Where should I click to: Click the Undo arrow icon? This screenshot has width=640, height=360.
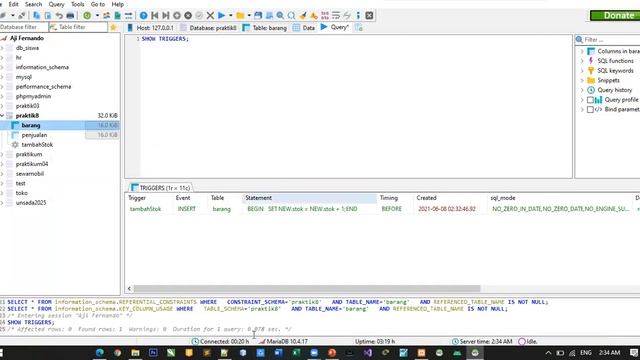pyautogui.click(x=59, y=16)
